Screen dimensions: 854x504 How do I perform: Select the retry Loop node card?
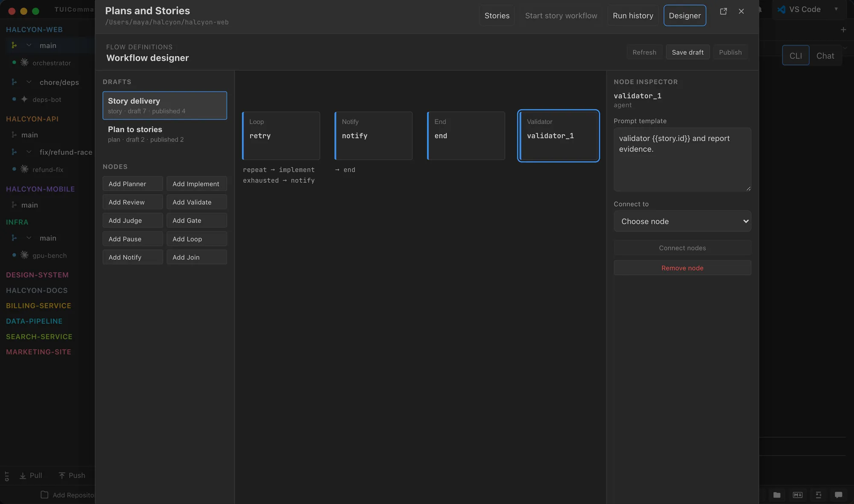pos(281,136)
